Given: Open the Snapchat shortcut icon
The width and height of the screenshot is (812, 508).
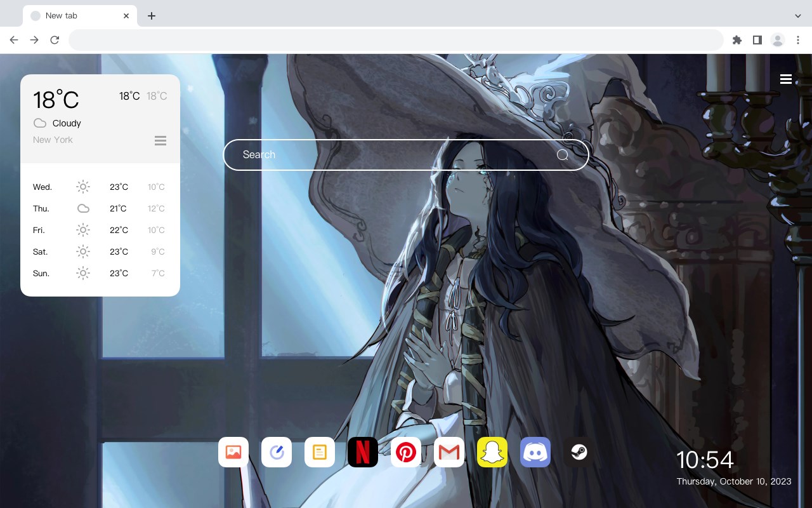Looking at the screenshot, I should [x=492, y=452].
